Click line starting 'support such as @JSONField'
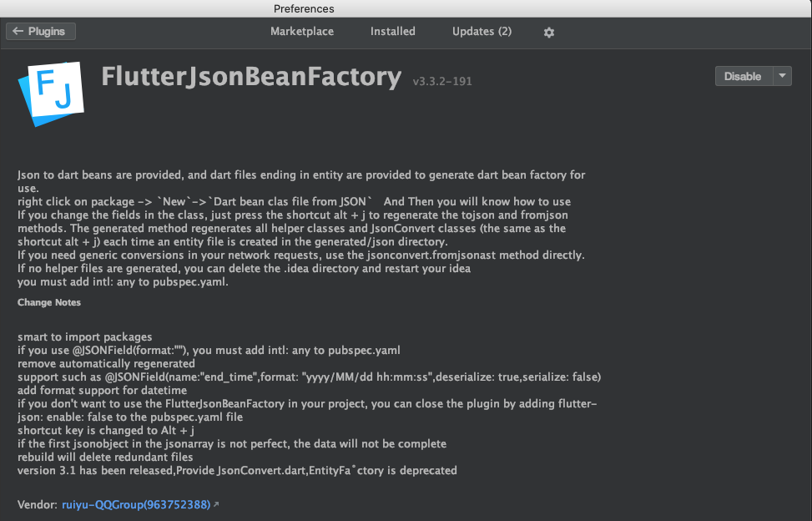Screen dimensions: 812x521 (x=309, y=377)
